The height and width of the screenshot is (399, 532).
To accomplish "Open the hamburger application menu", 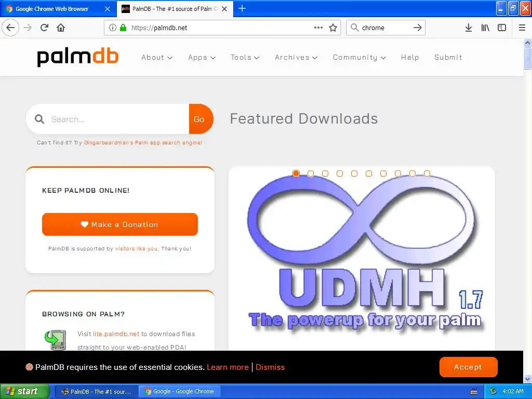I will click(522, 28).
